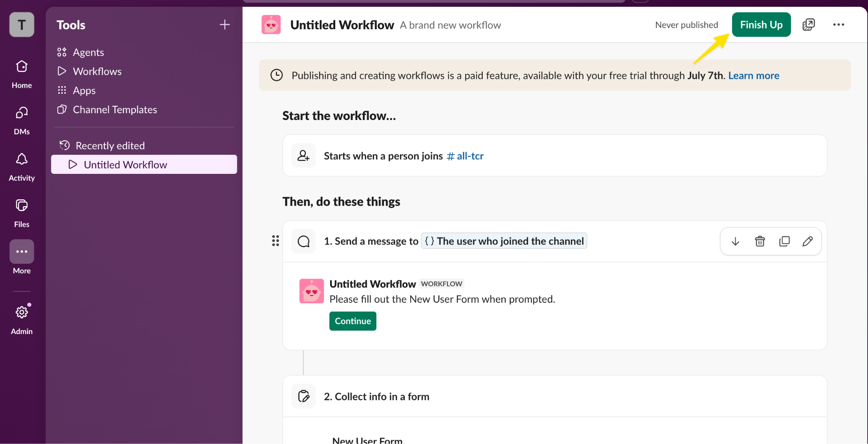The width and height of the screenshot is (868, 444).
Task: Click the workspace avatar T icon
Action: (x=22, y=25)
